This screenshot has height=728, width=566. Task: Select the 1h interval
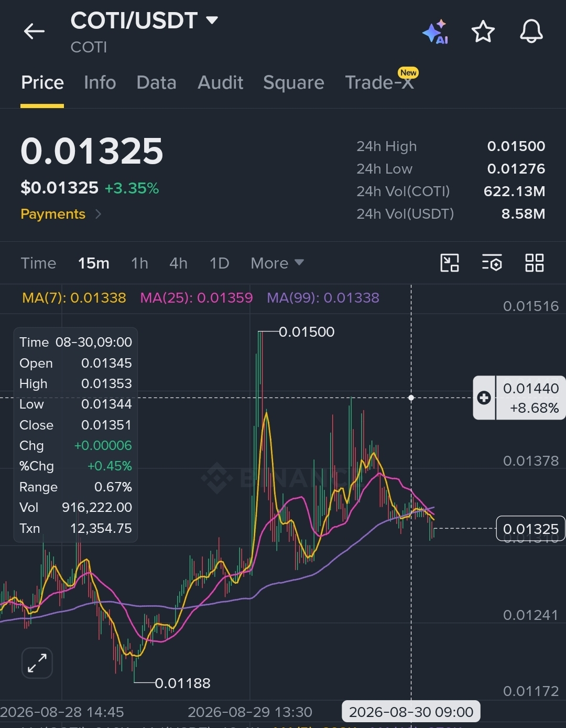point(139,263)
